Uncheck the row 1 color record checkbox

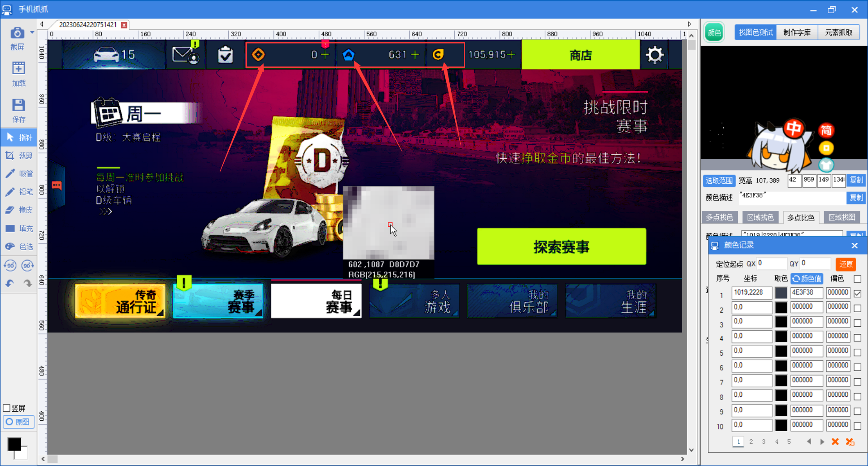[x=858, y=294]
